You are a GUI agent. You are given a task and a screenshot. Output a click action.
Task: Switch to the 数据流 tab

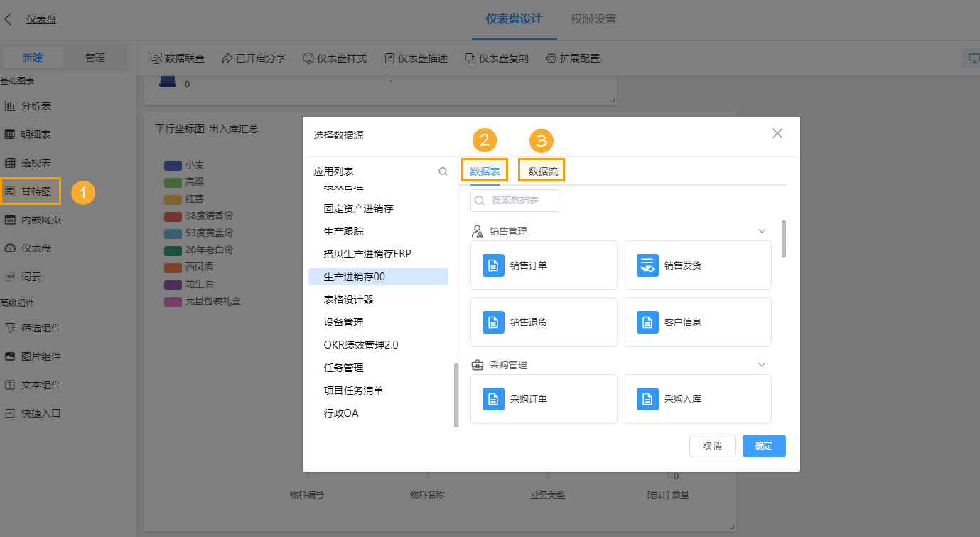coord(542,170)
